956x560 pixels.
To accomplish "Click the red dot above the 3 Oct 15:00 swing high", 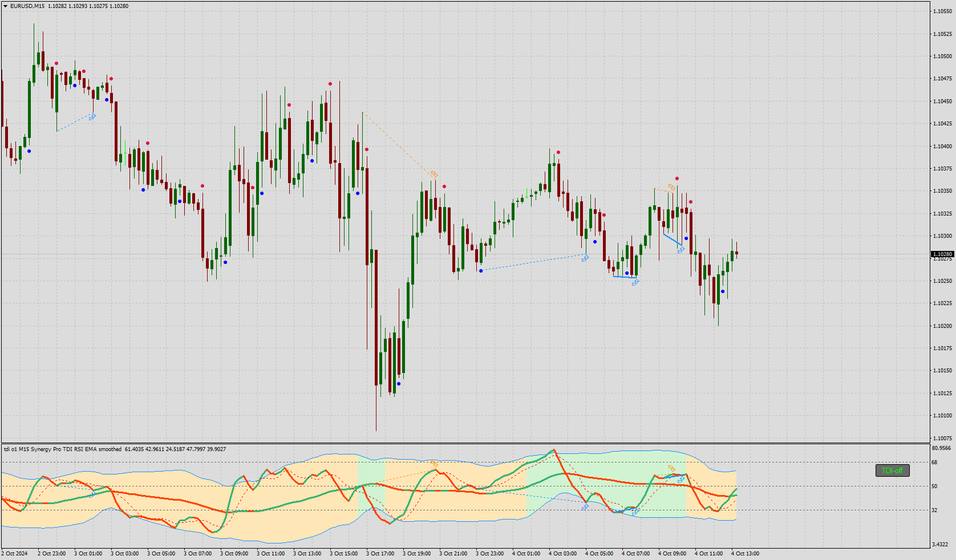I will tap(330, 84).
